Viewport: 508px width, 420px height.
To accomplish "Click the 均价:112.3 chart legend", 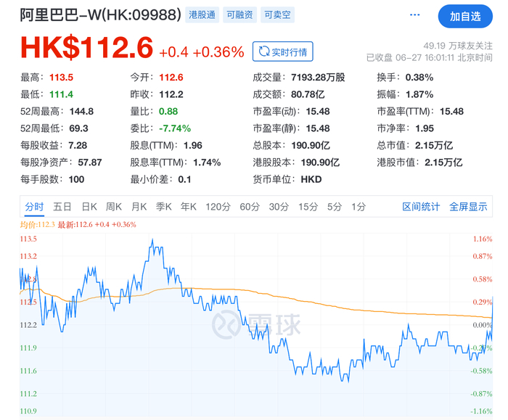I will click(x=38, y=225).
